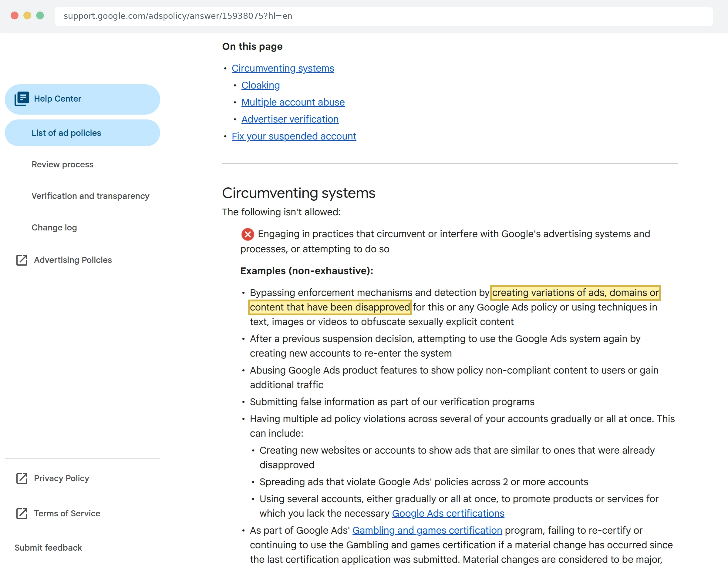
Task: Open Review process sidebar item
Action: [x=62, y=165]
